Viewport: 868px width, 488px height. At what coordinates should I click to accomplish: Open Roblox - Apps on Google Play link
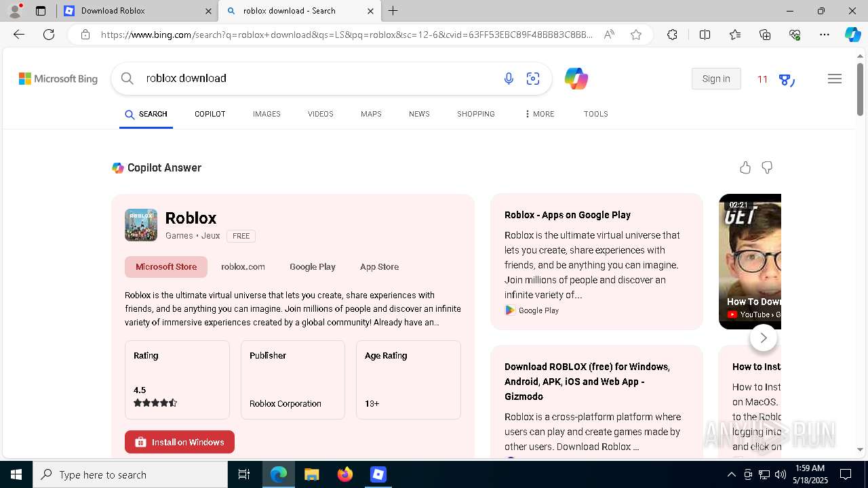click(x=568, y=215)
